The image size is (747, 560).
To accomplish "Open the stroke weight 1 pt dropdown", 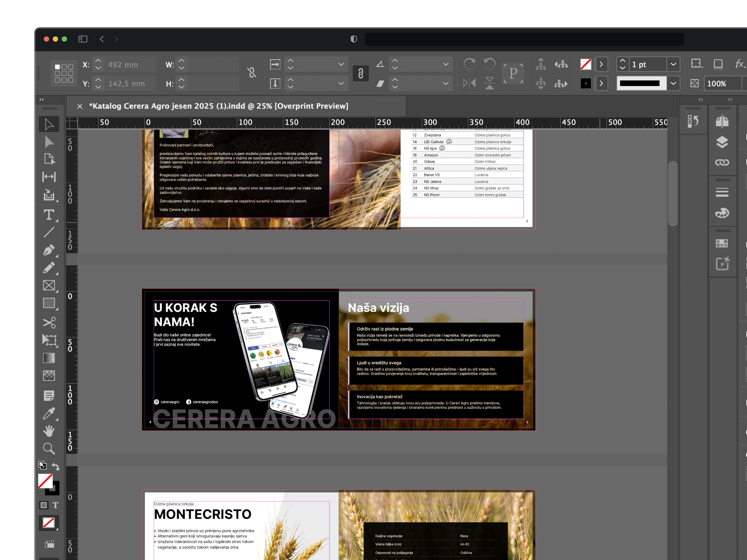I will point(673,64).
